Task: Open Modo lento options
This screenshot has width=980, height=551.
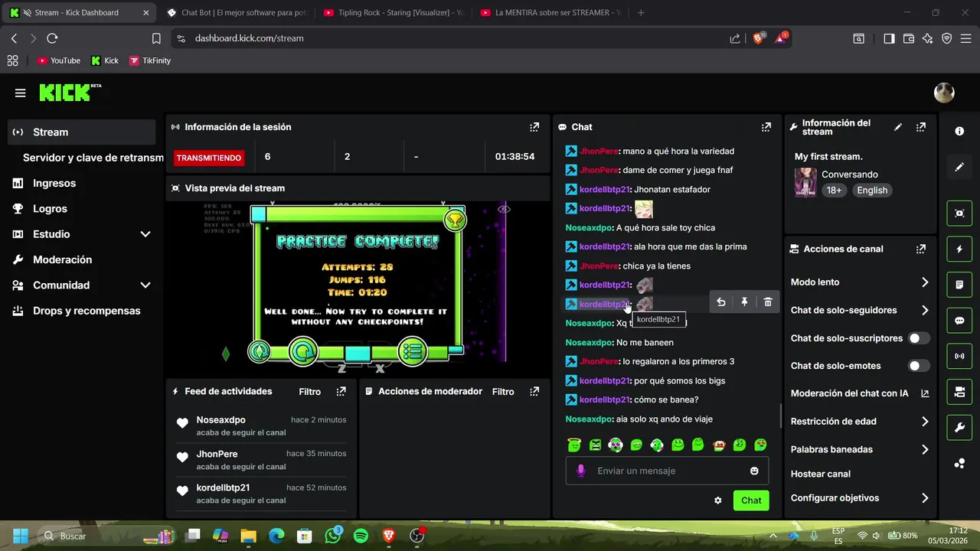Action: pyautogui.click(x=860, y=282)
